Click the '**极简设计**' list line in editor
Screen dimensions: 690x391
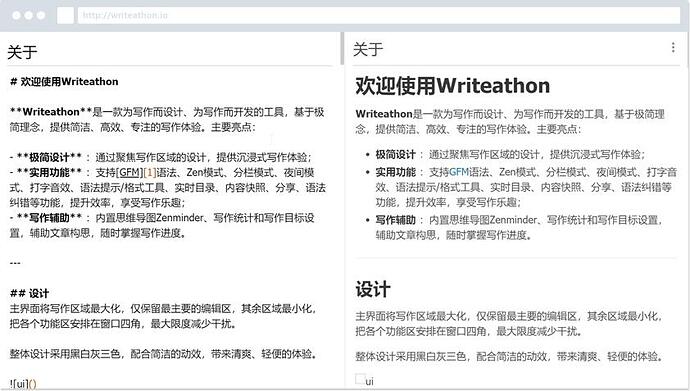click(x=161, y=157)
